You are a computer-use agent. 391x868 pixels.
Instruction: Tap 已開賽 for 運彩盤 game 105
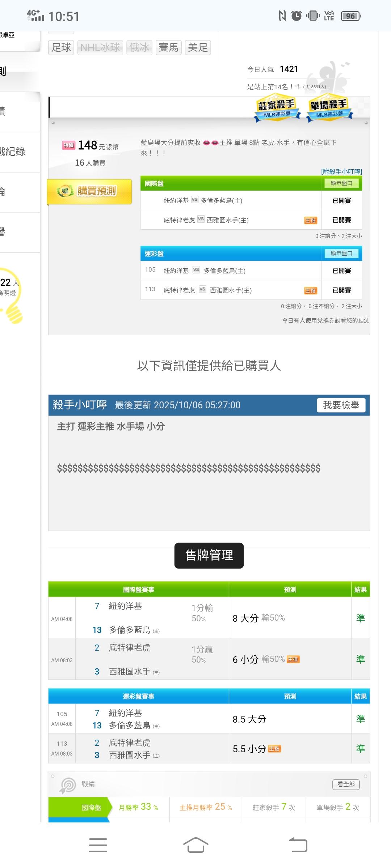pyautogui.click(x=342, y=271)
